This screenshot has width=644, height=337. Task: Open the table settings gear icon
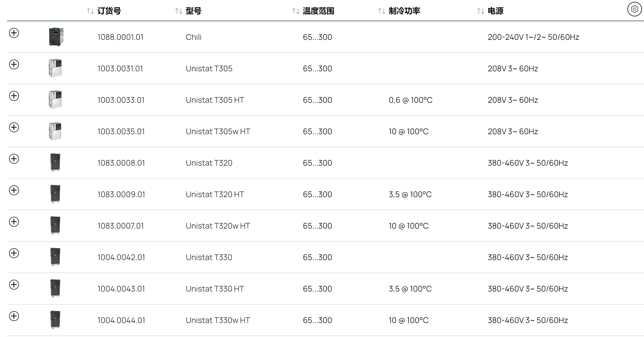[x=634, y=9]
